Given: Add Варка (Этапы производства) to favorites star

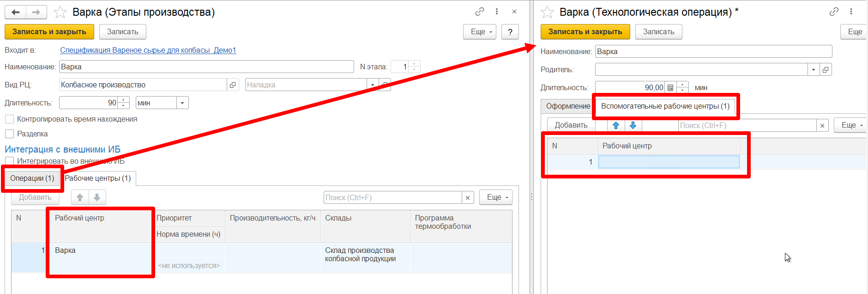Looking at the screenshot, I should pyautogui.click(x=60, y=12).
